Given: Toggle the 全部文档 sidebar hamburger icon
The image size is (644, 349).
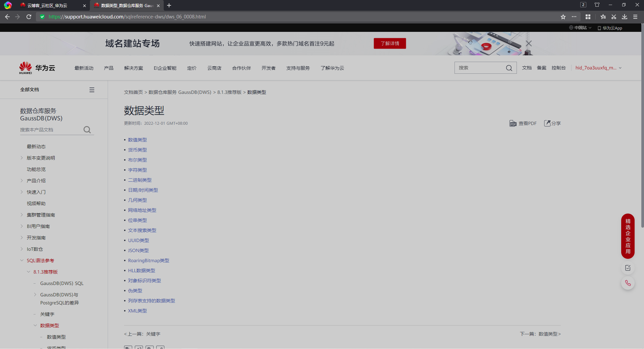Looking at the screenshot, I should point(92,90).
